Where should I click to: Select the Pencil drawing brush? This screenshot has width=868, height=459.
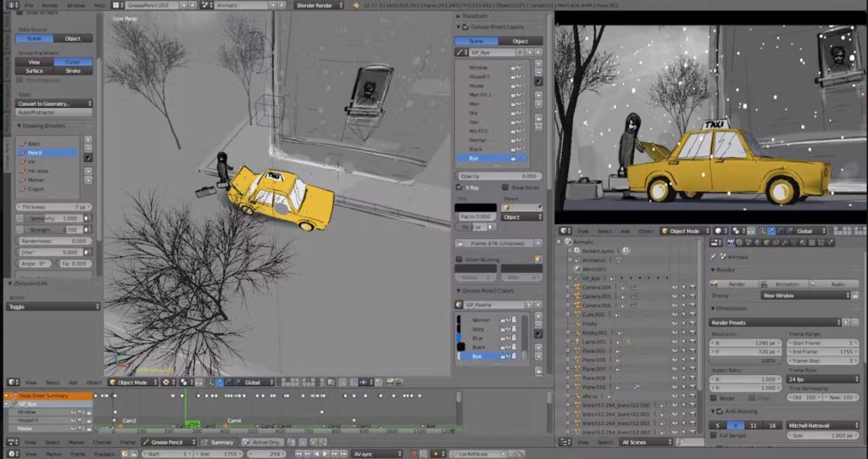[48, 153]
